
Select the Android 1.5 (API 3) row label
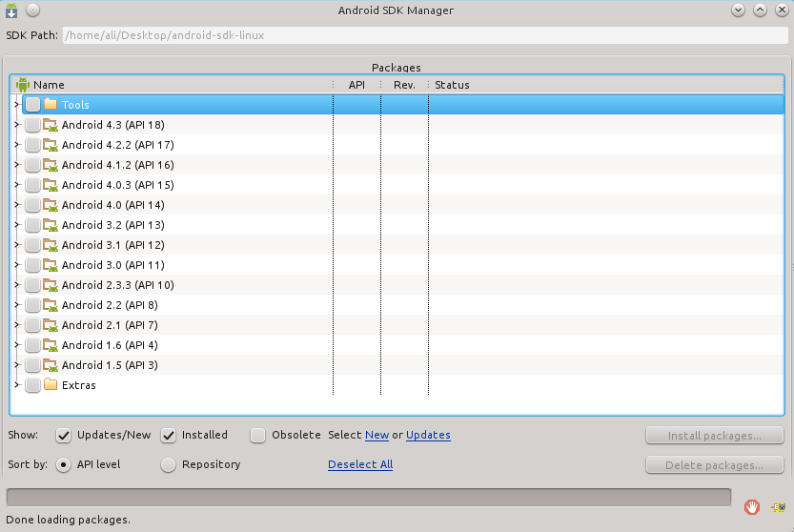click(110, 365)
